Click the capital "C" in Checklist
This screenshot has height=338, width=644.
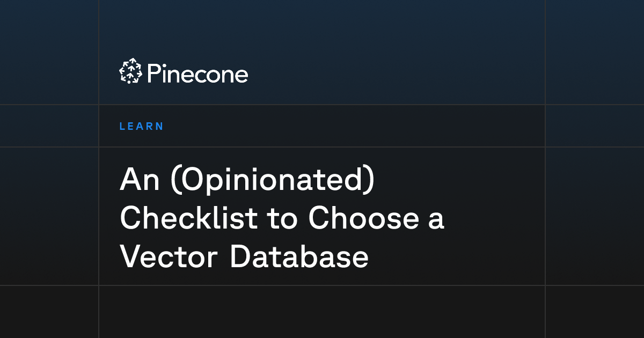pyautogui.click(x=131, y=218)
